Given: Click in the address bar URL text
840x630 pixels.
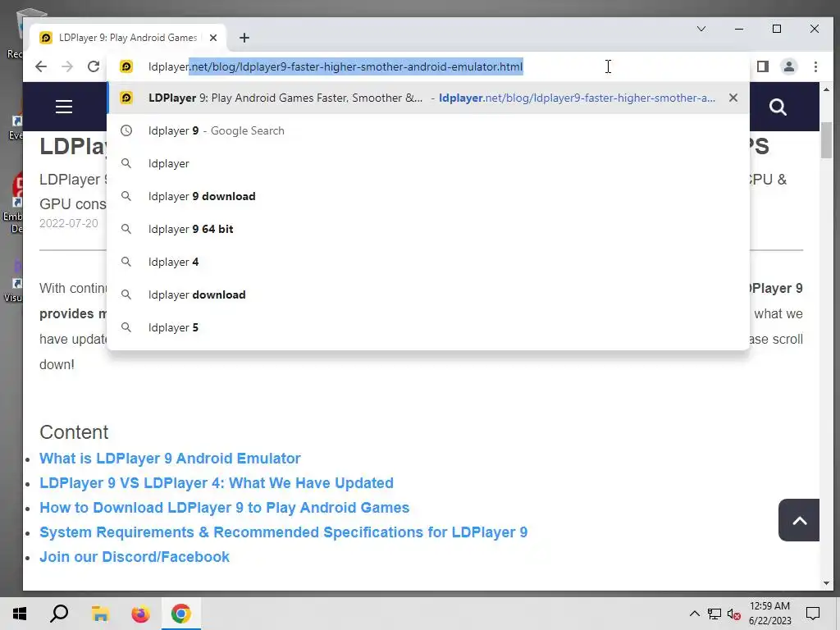Looking at the screenshot, I should click(336, 66).
